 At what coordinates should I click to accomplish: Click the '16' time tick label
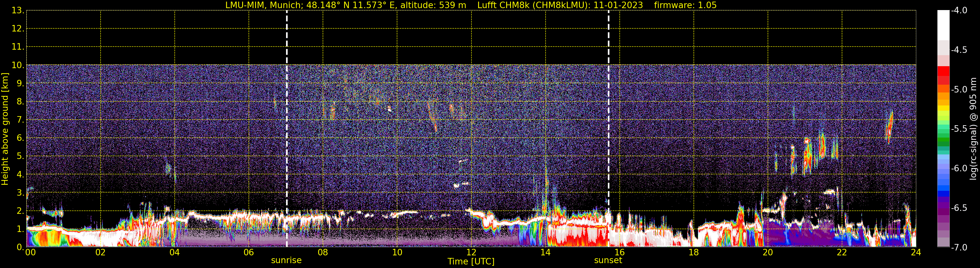620,252
